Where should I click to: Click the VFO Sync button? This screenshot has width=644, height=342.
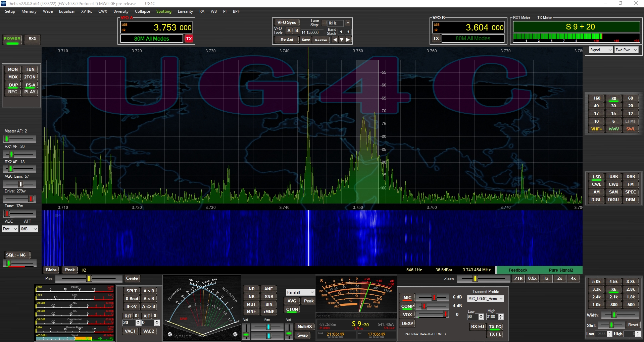(x=287, y=22)
